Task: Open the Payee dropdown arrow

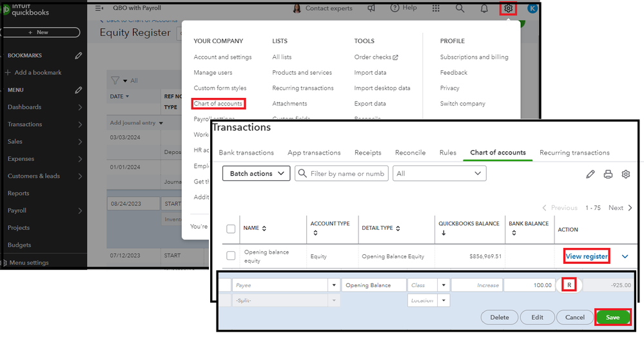Action: [x=334, y=285]
